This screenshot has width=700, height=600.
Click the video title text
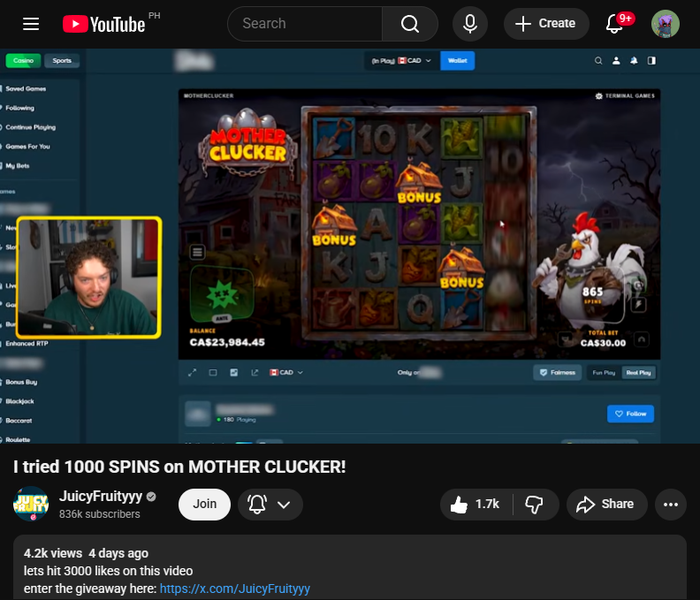pos(179,467)
